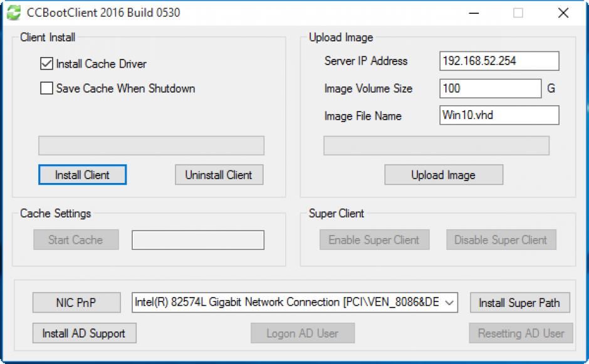The height and width of the screenshot is (364, 589).
Task: Click the Cache Settings group label
Action: 56,214
